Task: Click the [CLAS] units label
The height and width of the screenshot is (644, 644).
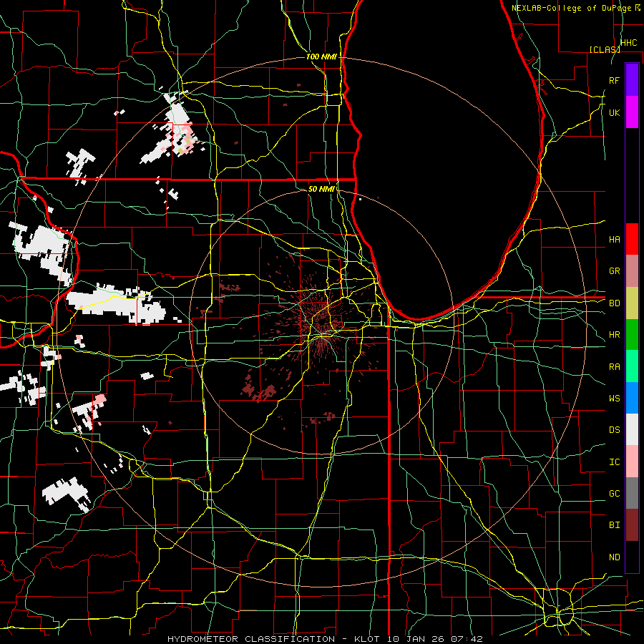Action: click(604, 49)
